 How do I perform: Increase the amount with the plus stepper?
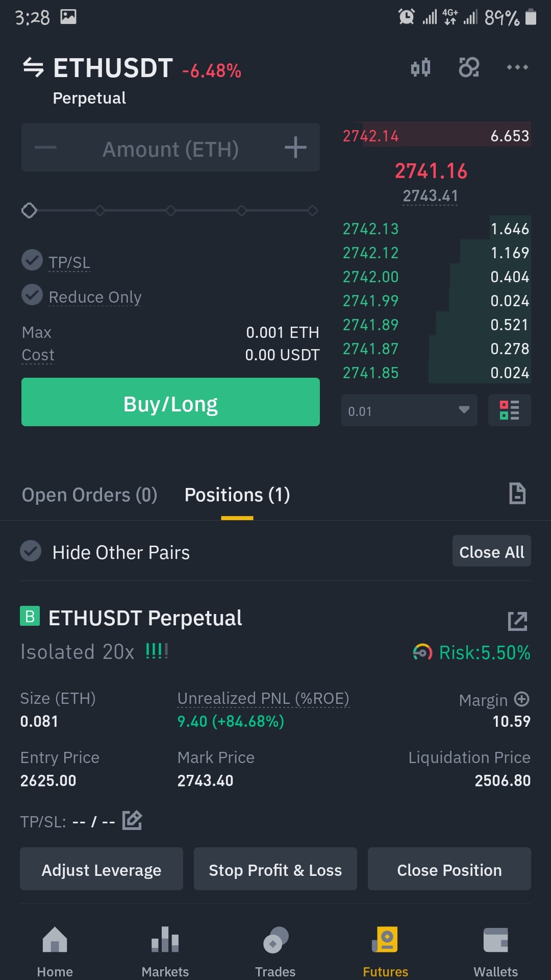[295, 148]
